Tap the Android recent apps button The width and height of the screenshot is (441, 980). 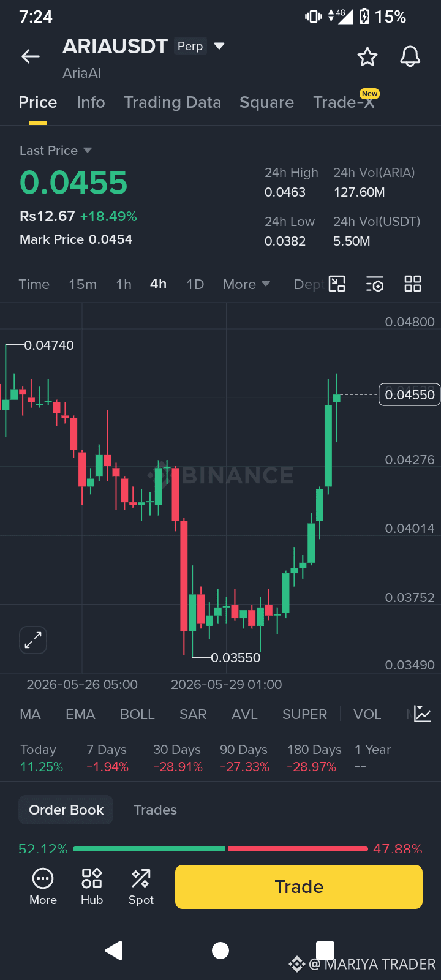(x=325, y=951)
